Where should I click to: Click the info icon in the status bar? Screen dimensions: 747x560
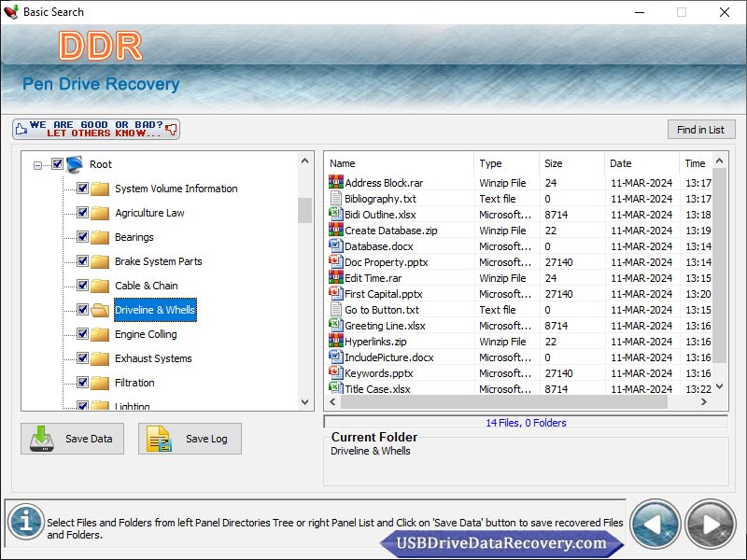(x=26, y=521)
